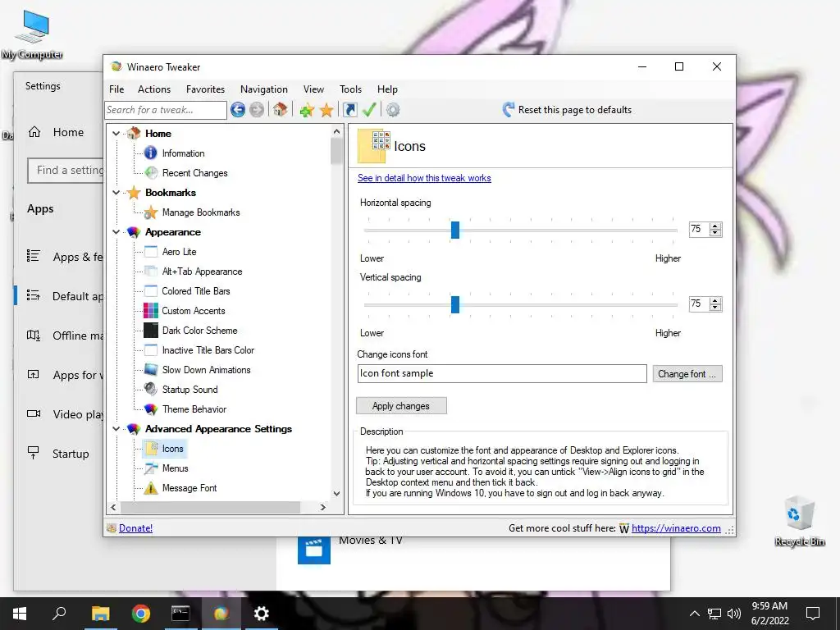This screenshot has height=630, width=840.
Task: Select Information in the tree
Action: click(183, 153)
